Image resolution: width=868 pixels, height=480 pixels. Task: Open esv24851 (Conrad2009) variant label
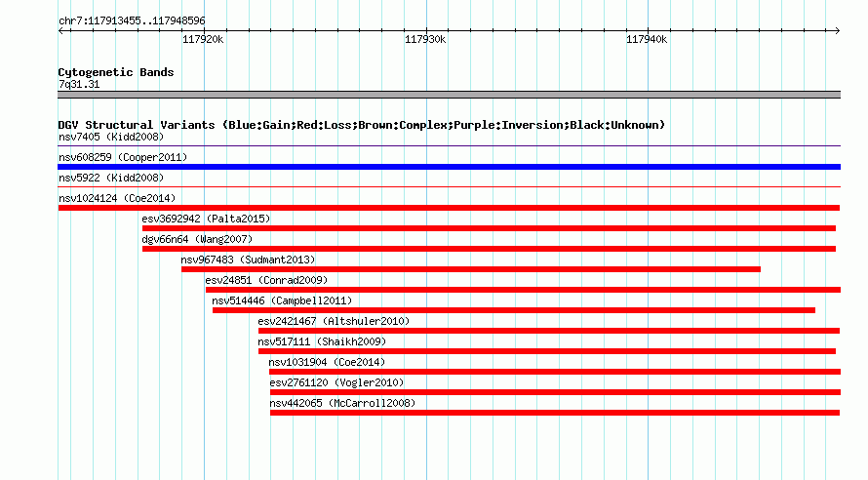(266, 280)
